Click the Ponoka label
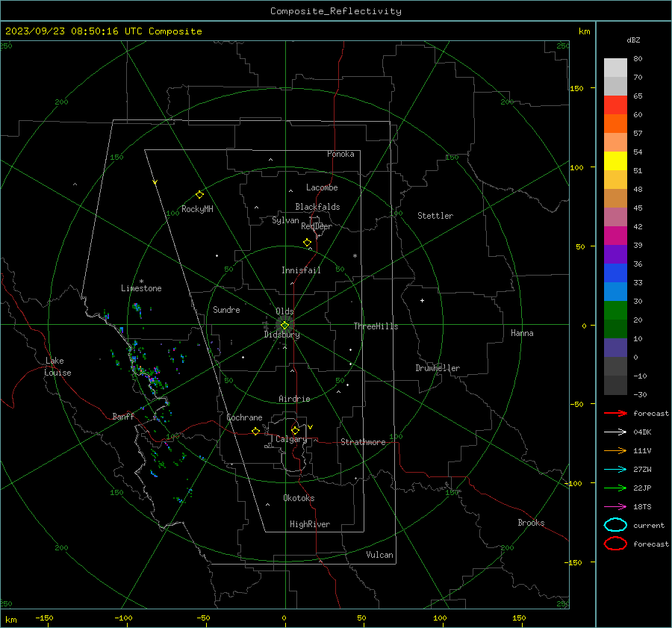 click(340, 154)
